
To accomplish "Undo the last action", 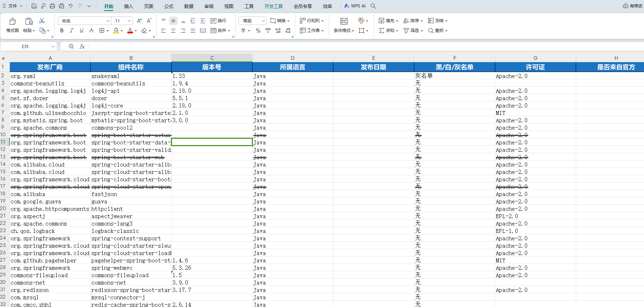I will pyautogui.click(x=71, y=6).
